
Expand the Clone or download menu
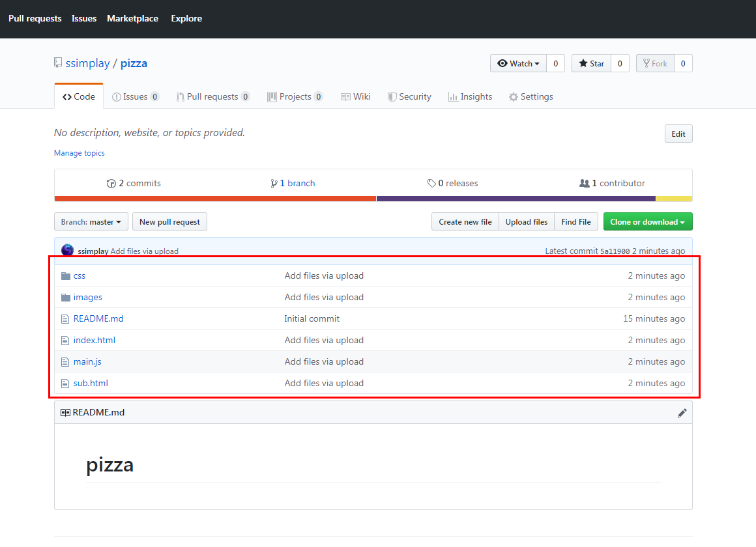[648, 221]
